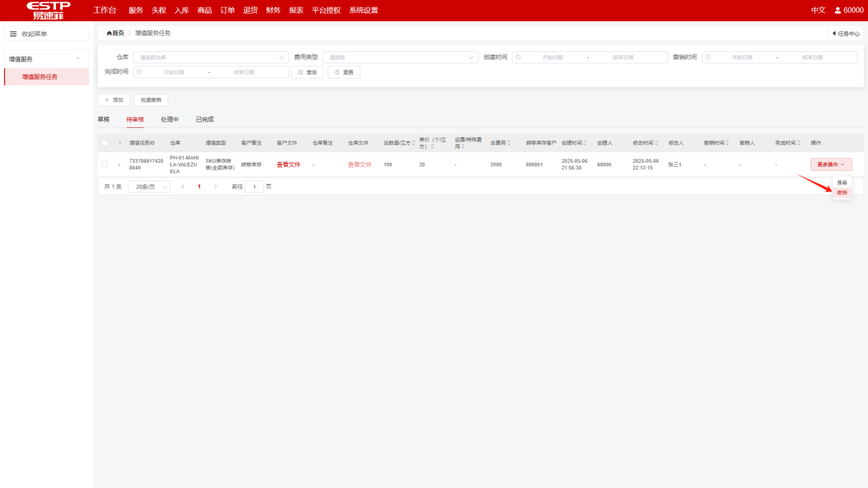Click the sort arrows on 修改时间 column
This screenshot has height=488, width=868.
pyautogui.click(x=656, y=143)
